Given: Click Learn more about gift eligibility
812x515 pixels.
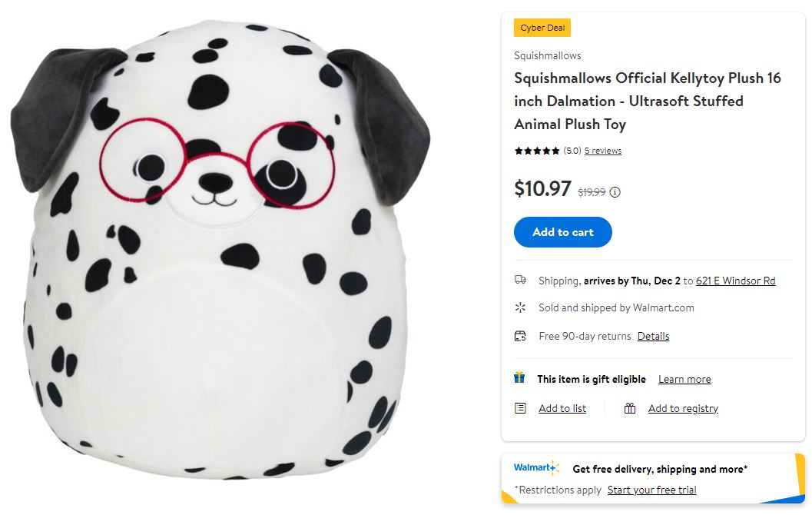Looking at the screenshot, I should pyautogui.click(x=684, y=379).
